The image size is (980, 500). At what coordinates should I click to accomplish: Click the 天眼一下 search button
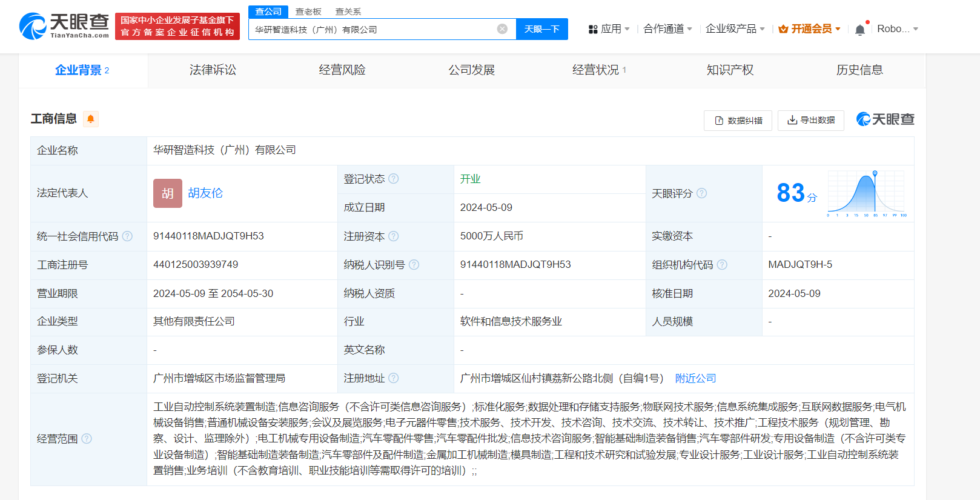[542, 29]
